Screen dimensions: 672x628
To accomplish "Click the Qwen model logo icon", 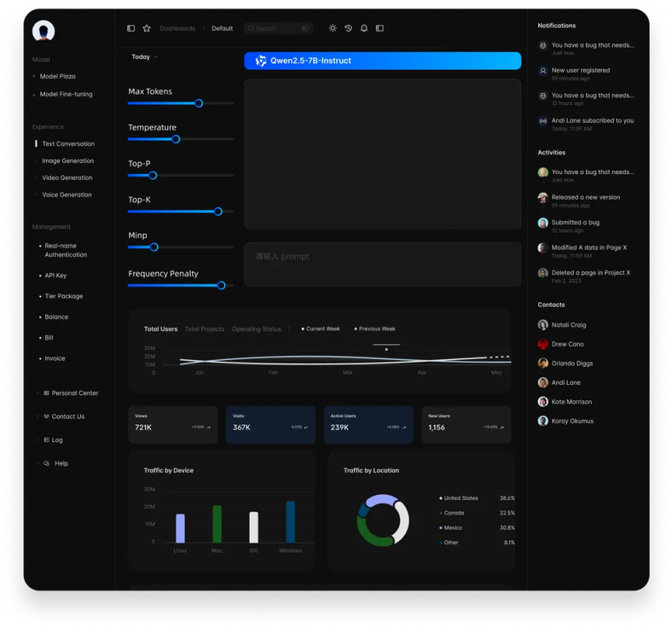I will click(x=261, y=61).
